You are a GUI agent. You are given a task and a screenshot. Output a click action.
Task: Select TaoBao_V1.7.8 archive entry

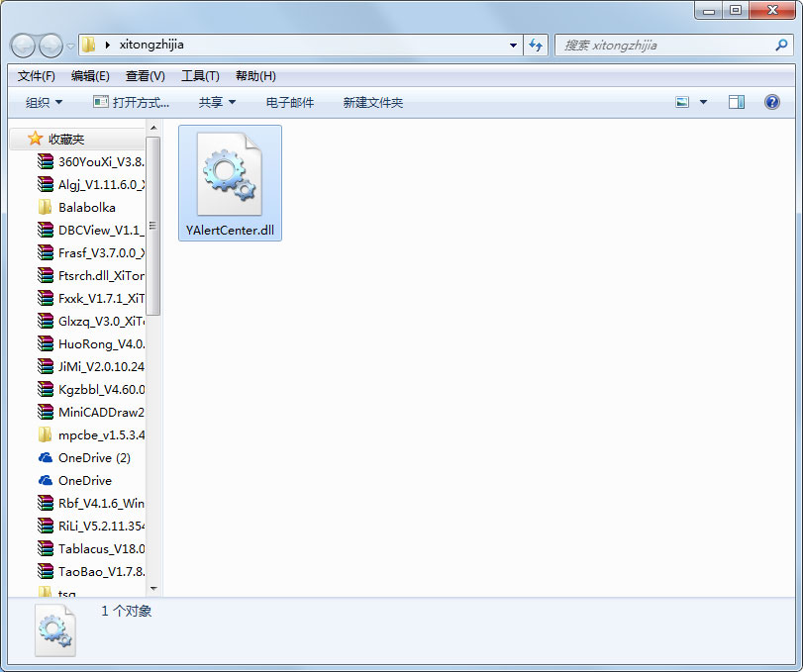click(x=90, y=572)
